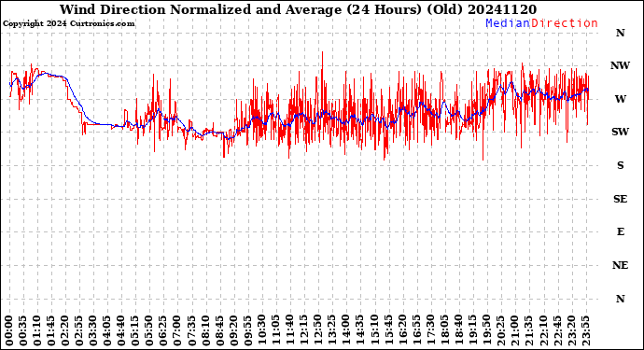This screenshot has height=350, width=644.
Task: Select the "23:20" time axis label
Action: click(571, 330)
